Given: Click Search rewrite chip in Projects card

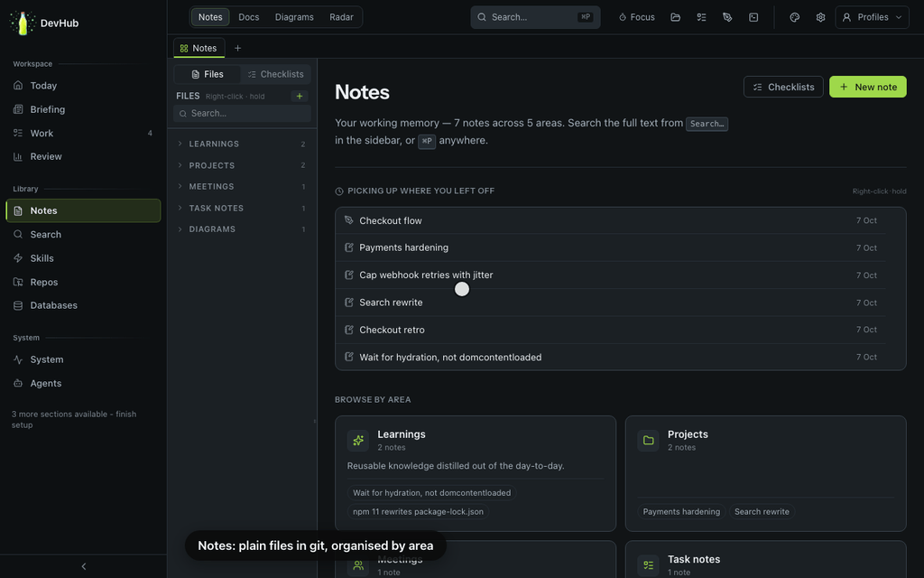Looking at the screenshot, I should tap(762, 511).
